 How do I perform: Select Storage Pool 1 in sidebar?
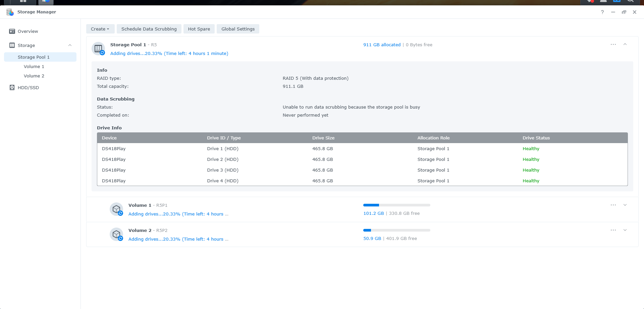[x=40, y=57]
